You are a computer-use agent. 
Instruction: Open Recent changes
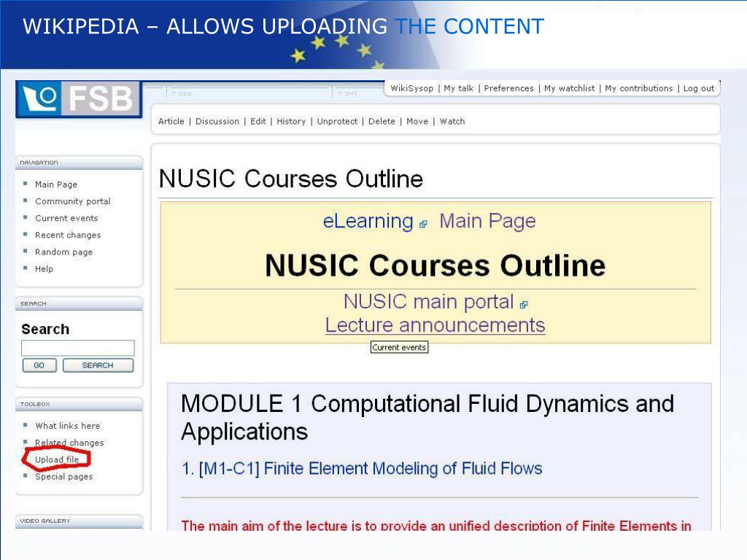(x=68, y=236)
